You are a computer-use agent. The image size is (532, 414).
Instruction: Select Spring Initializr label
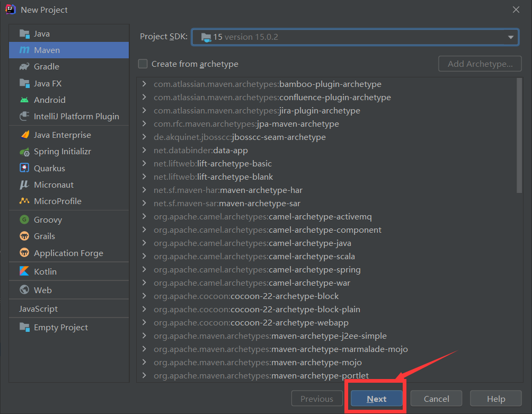coord(63,152)
